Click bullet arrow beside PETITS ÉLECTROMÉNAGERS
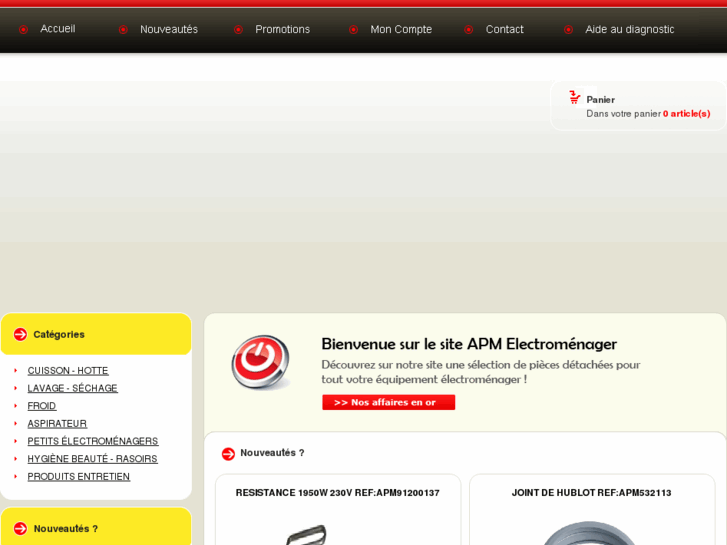The height and width of the screenshot is (545, 727). (x=16, y=441)
